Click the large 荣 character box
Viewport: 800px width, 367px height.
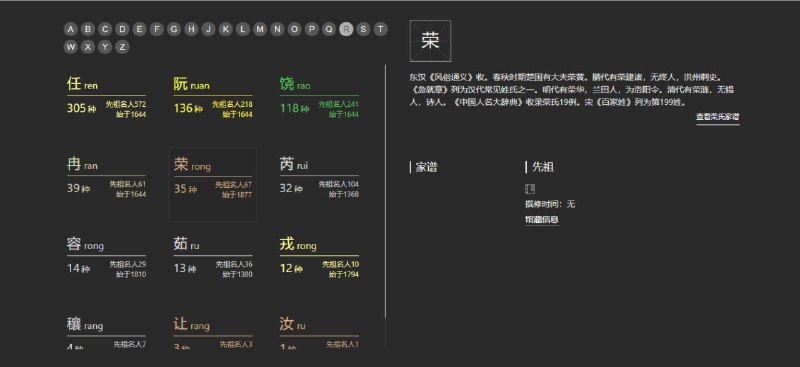pyautogui.click(x=430, y=41)
